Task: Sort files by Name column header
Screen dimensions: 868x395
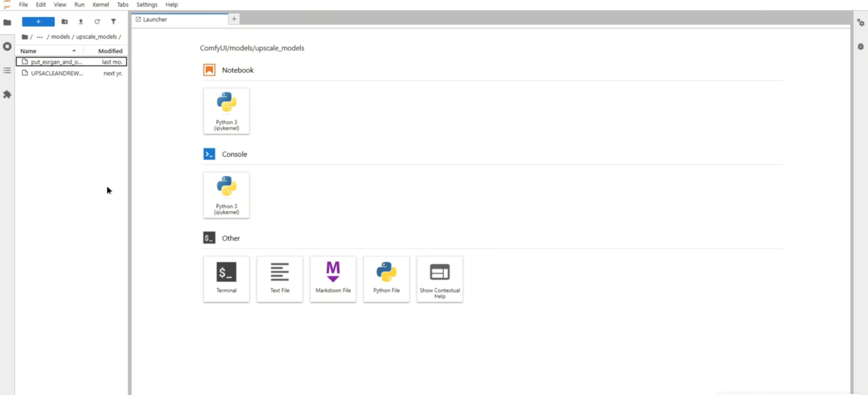Action: click(x=49, y=51)
